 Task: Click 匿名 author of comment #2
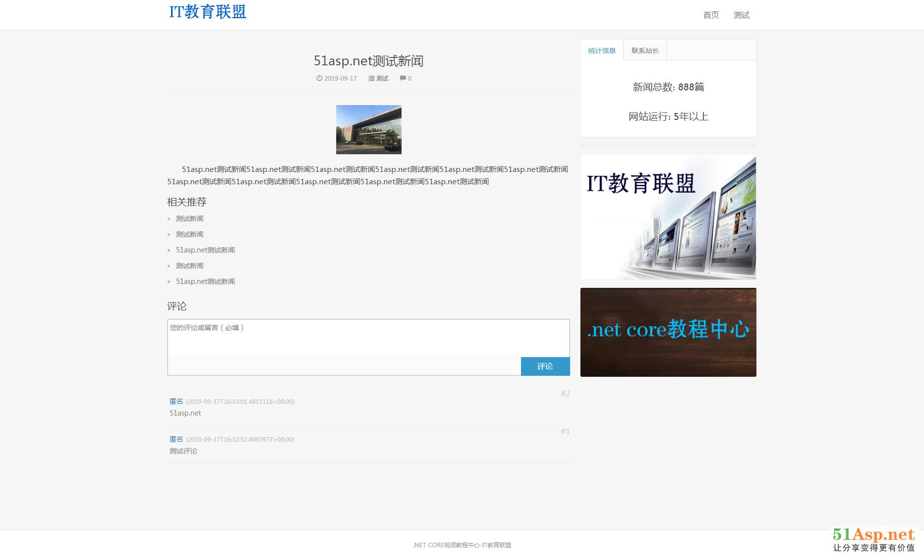tap(176, 401)
